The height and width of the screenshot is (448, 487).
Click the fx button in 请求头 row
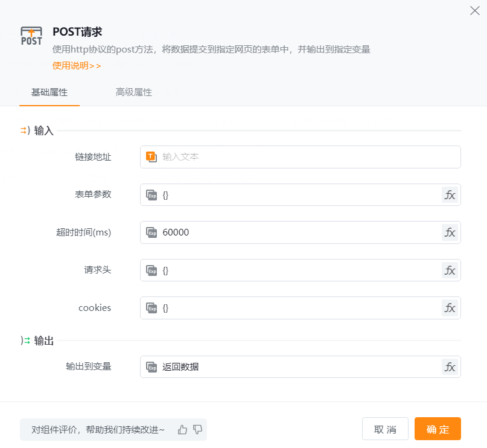pos(450,270)
